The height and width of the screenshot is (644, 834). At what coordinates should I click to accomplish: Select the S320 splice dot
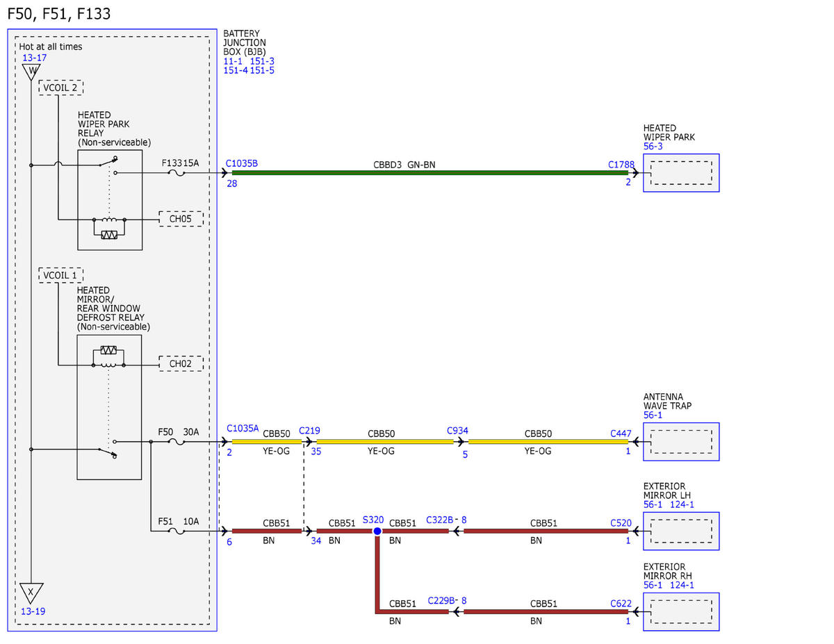click(377, 531)
